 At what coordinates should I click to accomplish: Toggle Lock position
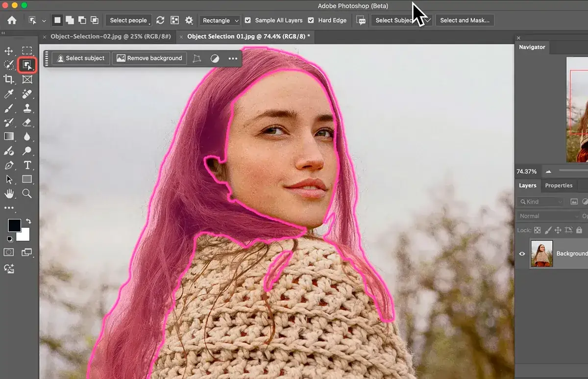558,230
